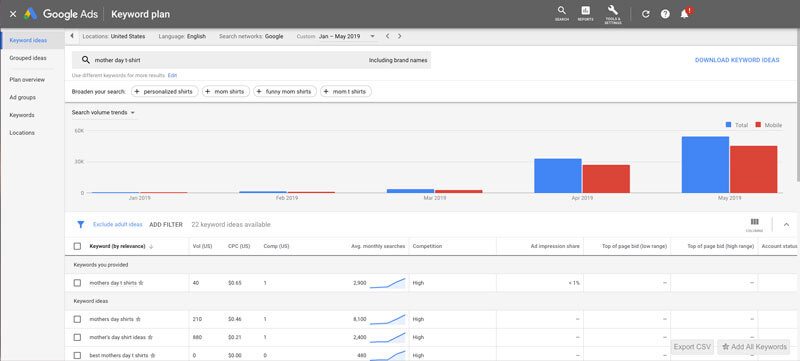
Task: Go to next date range arrow
Action: point(399,36)
